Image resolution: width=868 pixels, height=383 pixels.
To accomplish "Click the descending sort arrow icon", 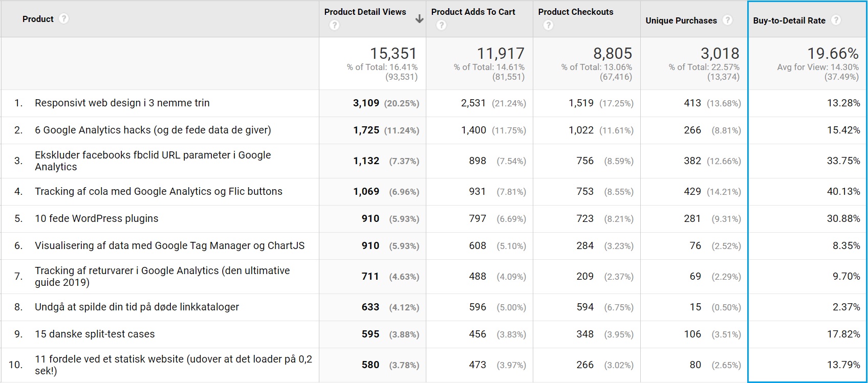I will (419, 19).
